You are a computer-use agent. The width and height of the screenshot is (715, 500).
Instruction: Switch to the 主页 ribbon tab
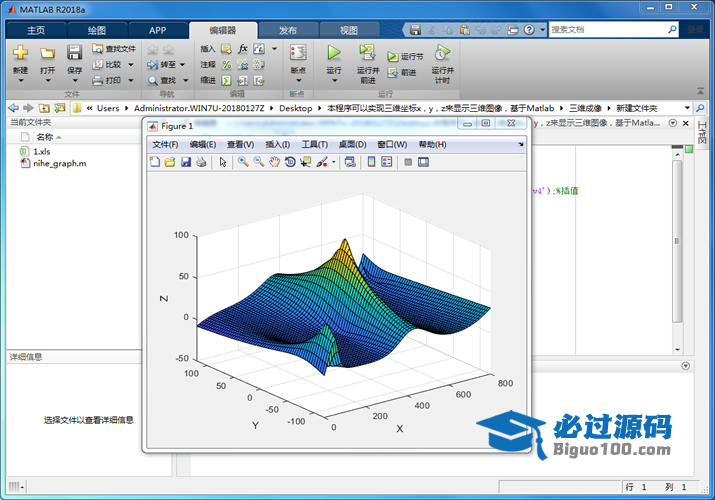coord(36,30)
